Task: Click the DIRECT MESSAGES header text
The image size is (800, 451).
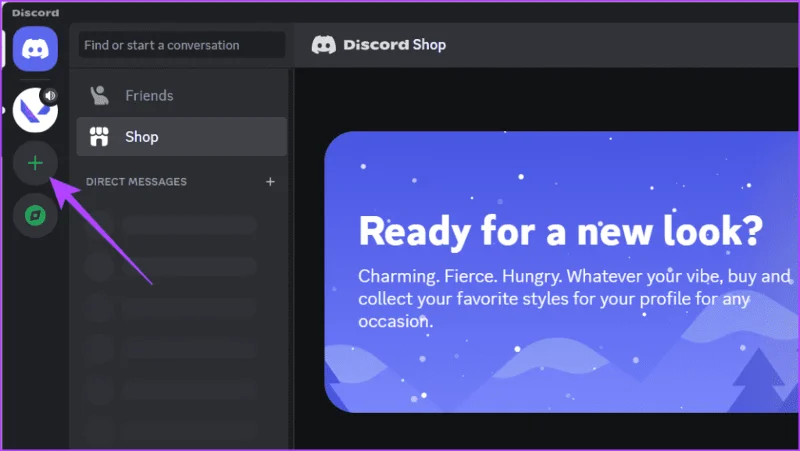Action: (136, 182)
